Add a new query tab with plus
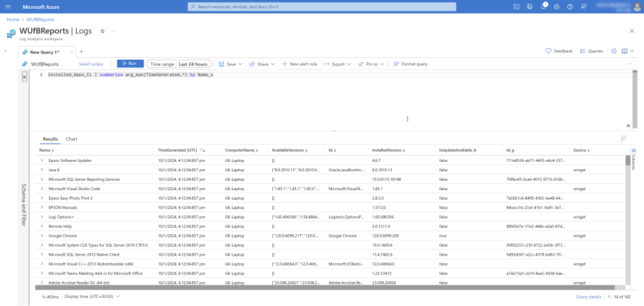This screenshot has height=306, width=644. pyautogui.click(x=81, y=52)
